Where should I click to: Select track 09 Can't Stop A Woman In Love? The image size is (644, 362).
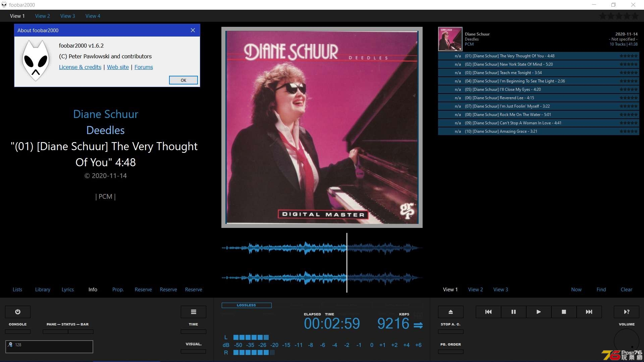point(538,123)
